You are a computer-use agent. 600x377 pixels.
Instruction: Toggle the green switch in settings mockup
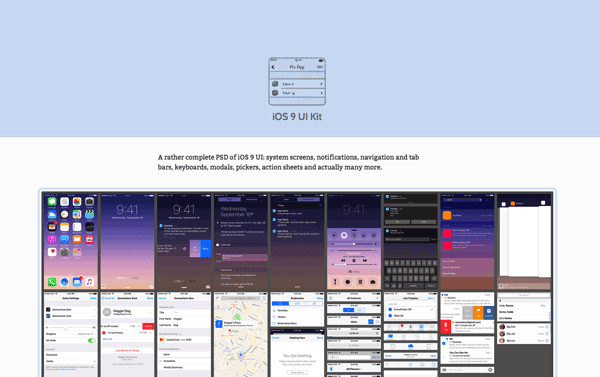(x=91, y=340)
